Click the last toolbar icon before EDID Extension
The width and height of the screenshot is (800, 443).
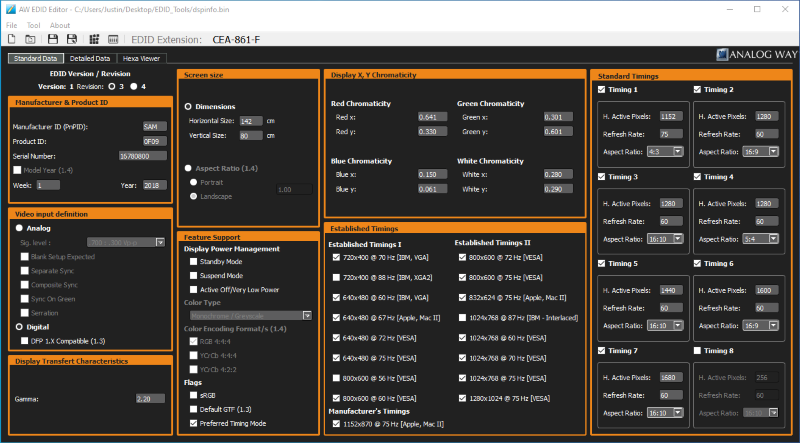point(115,39)
